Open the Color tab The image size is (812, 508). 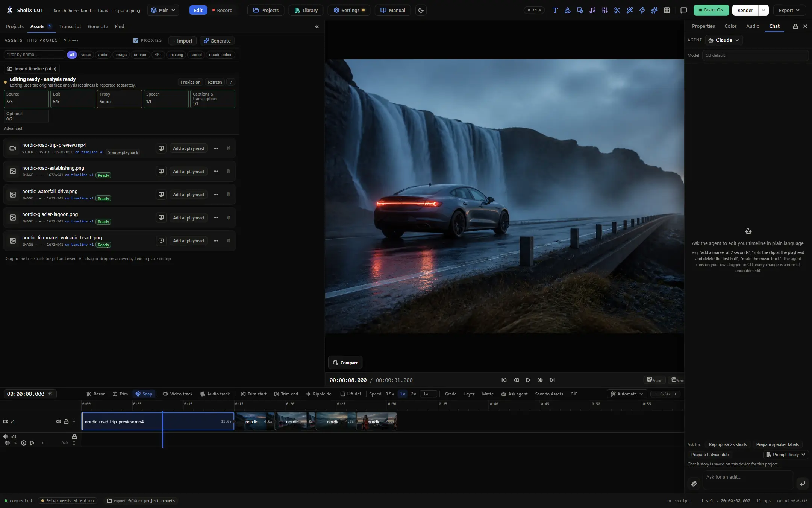point(730,26)
